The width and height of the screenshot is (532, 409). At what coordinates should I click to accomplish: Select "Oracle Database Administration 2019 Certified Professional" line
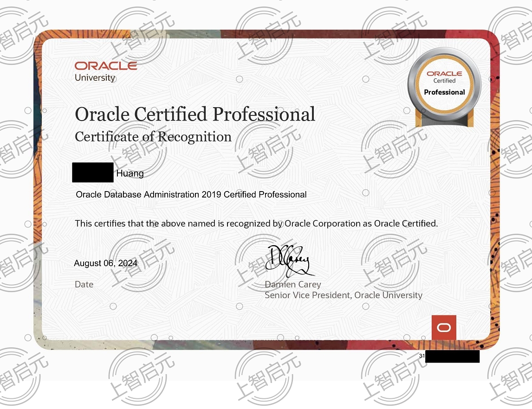click(191, 194)
